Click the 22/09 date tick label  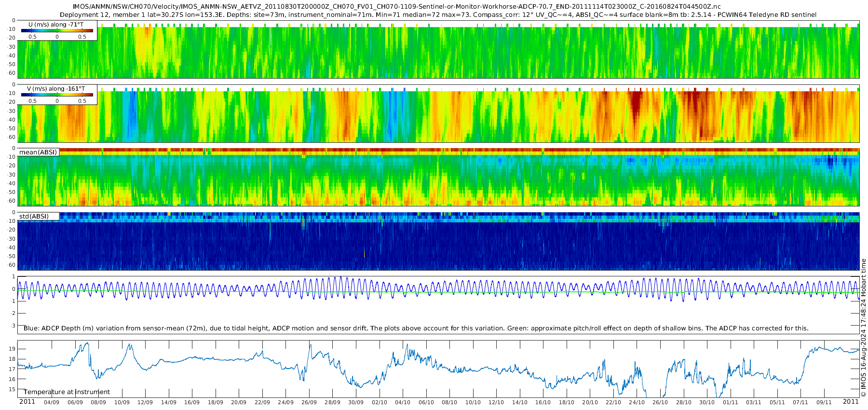tap(262, 402)
